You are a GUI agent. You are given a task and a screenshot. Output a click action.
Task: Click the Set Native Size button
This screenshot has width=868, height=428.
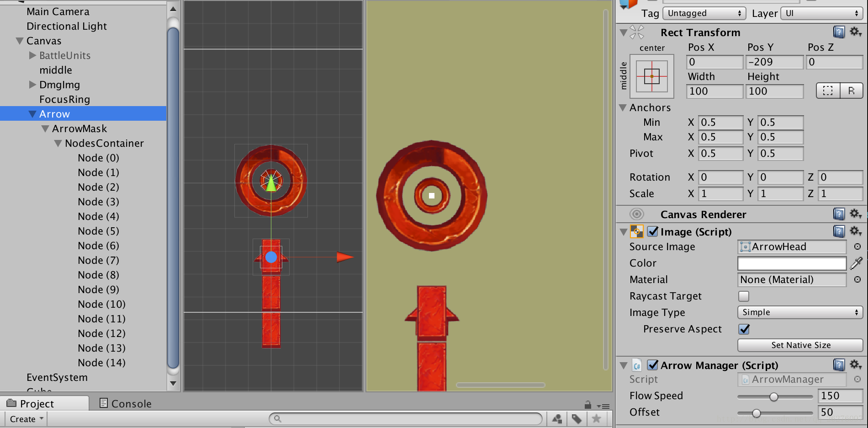(800, 345)
